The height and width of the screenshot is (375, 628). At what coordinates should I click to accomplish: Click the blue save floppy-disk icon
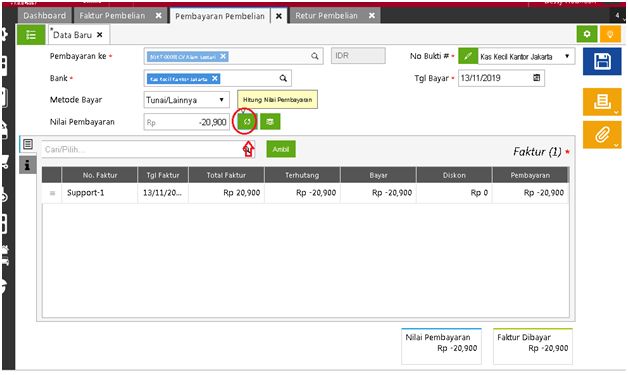point(602,61)
